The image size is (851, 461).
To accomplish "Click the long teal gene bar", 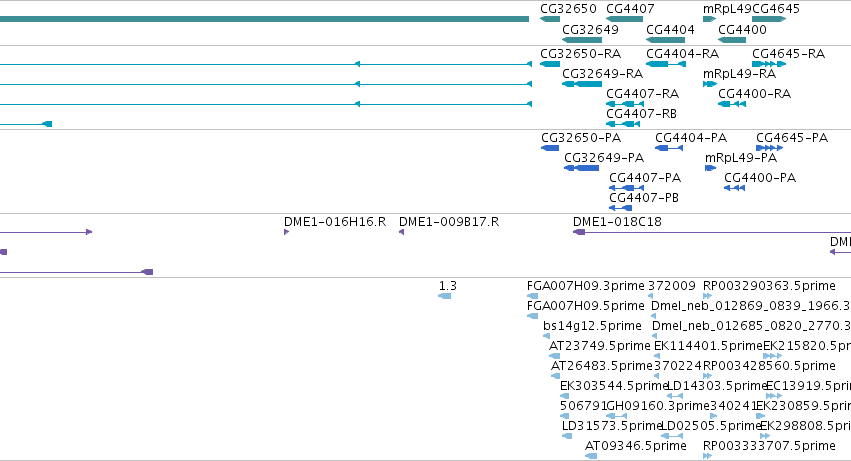I will [x=264, y=19].
